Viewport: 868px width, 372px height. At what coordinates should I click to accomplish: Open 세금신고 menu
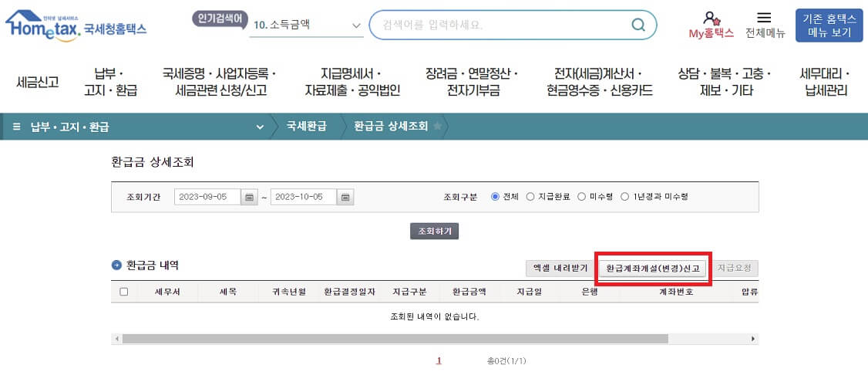tap(38, 82)
